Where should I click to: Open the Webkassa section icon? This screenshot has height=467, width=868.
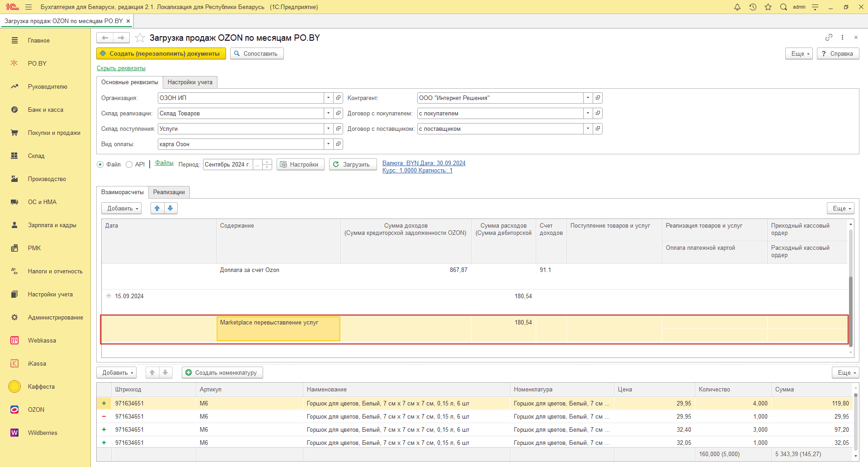point(14,340)
